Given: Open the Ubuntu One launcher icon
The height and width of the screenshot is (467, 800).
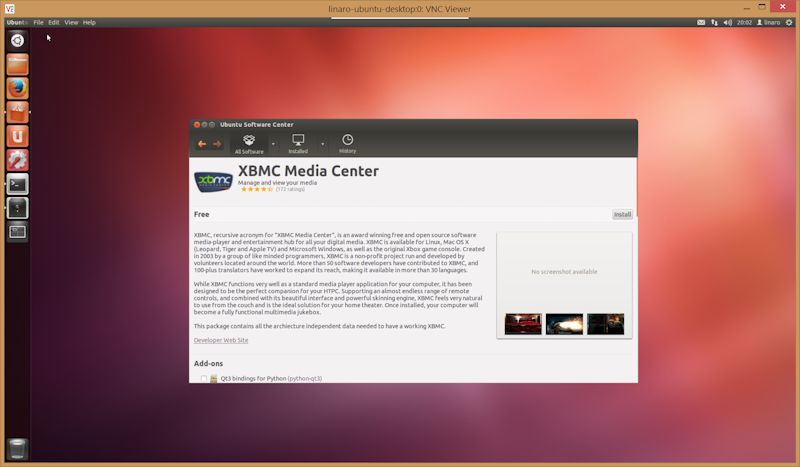Looking at the screenshot, I should 17,136.
